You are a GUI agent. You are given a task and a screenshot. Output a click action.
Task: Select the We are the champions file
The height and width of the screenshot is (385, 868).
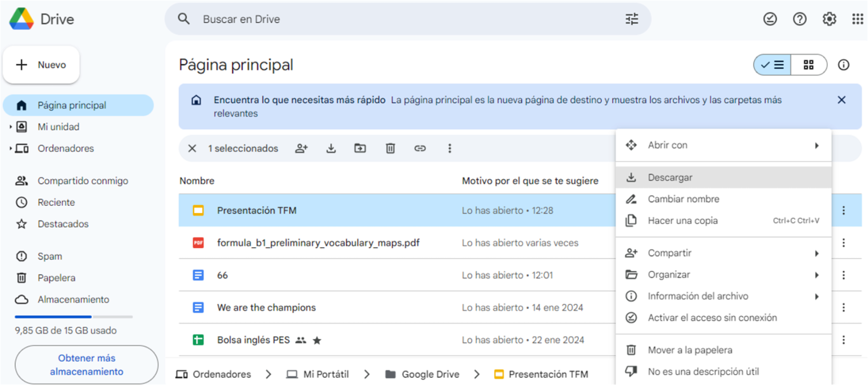266,307
